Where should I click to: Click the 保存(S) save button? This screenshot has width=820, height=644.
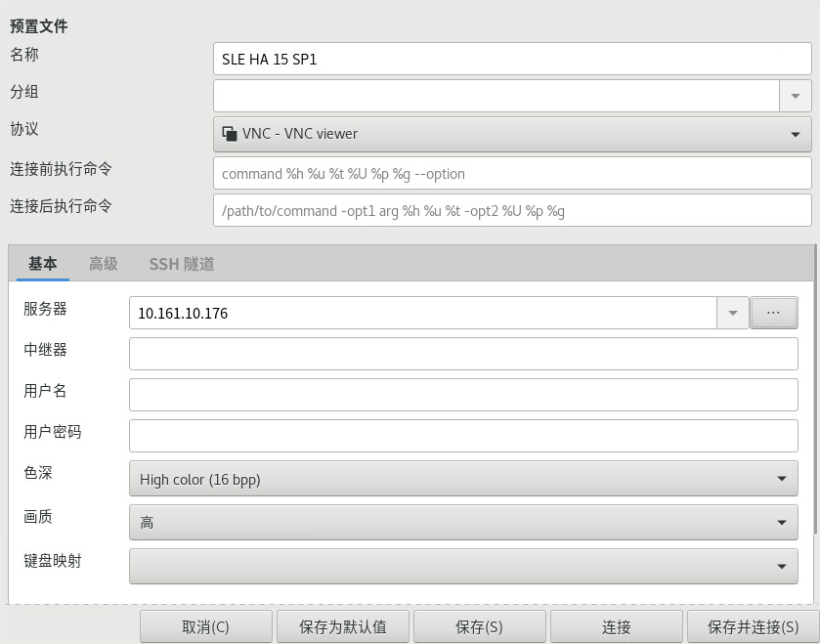click(x=479, y=626)
